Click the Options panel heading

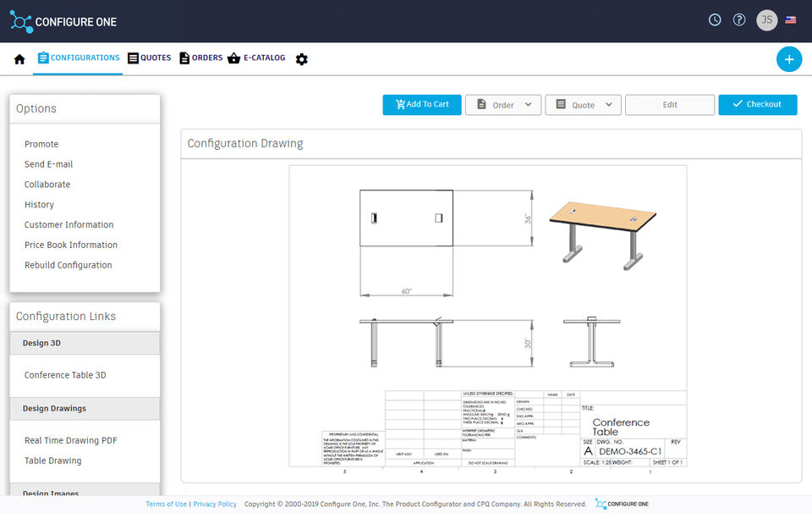tap(36, 108)
